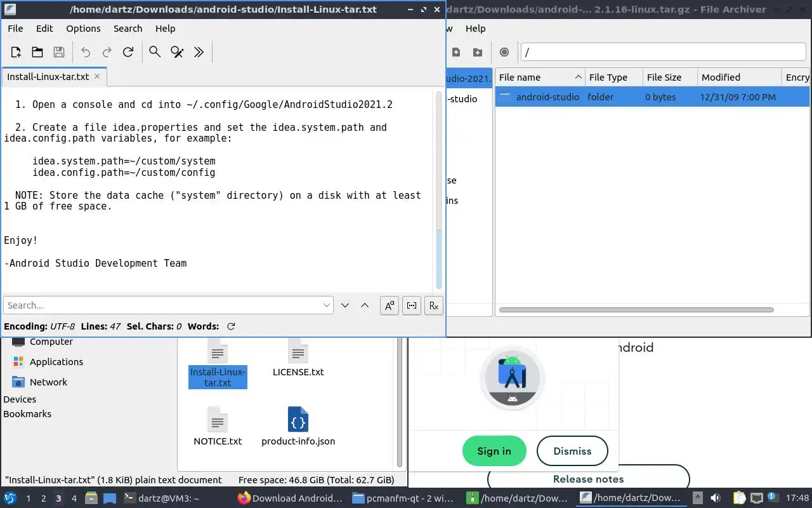This screenshot has height=508, width=812.
Task: Click the archiver list horizontal scrollbar
Action: click(x=636, y=310)
